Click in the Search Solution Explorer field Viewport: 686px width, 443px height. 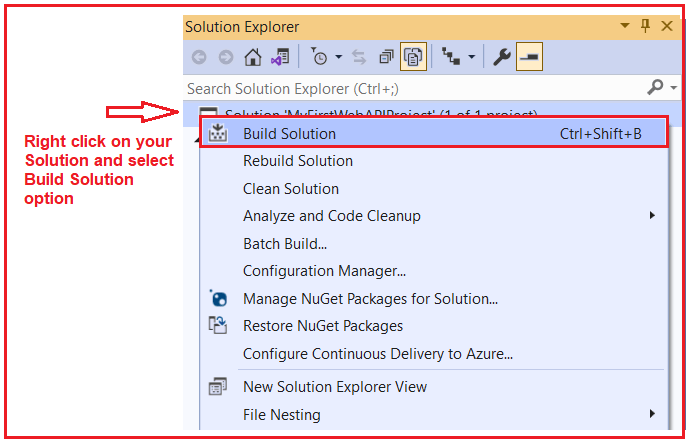(x=413, y=89)
